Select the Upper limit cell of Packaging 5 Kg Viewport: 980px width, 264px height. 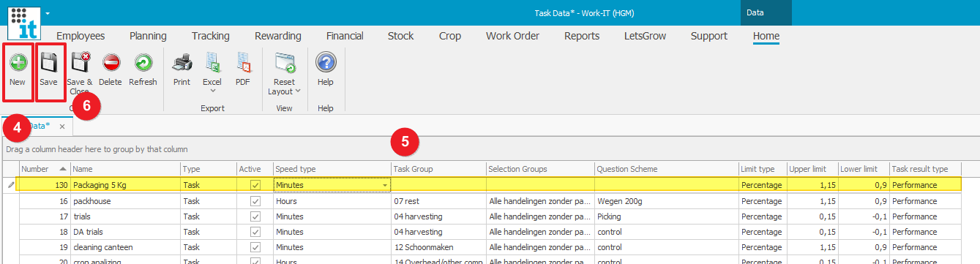[812, 185]
